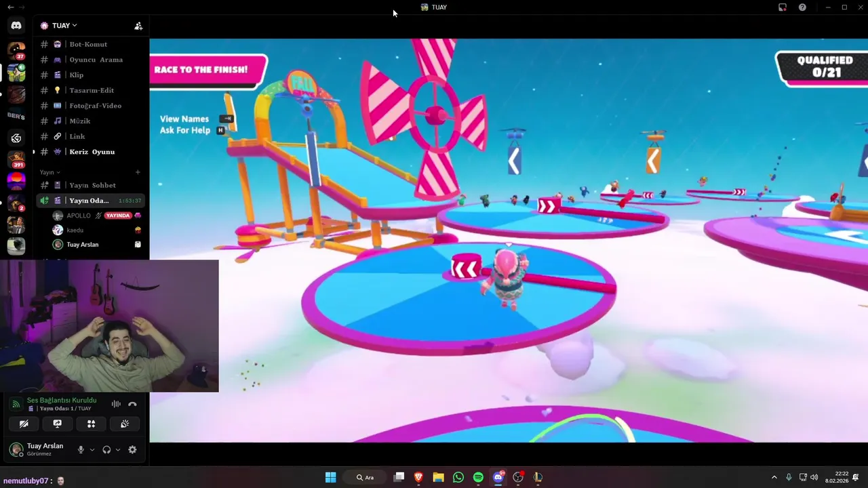Viewport: 868px width, 488px height.
Task: Open volume control in system tray
Action: pos(814,477)
